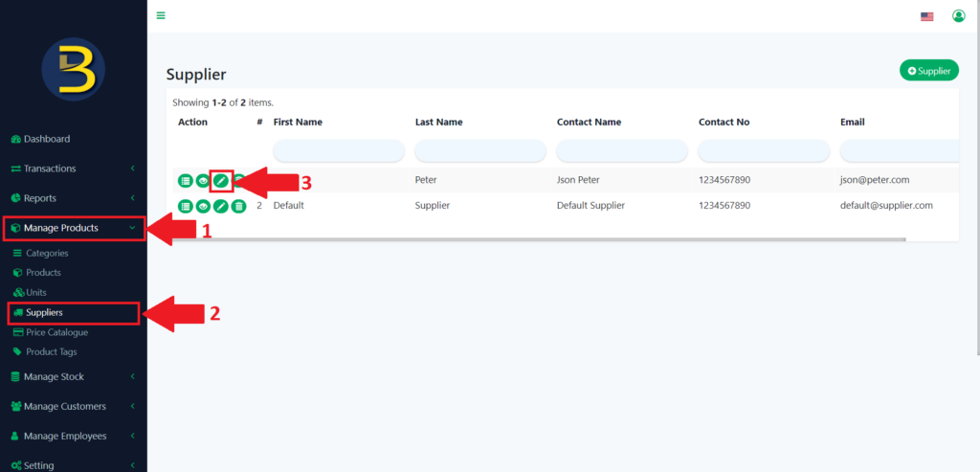The image size is (980, 472).
Task: Collapse the Manage Products menu
Action: click(74, 228)
